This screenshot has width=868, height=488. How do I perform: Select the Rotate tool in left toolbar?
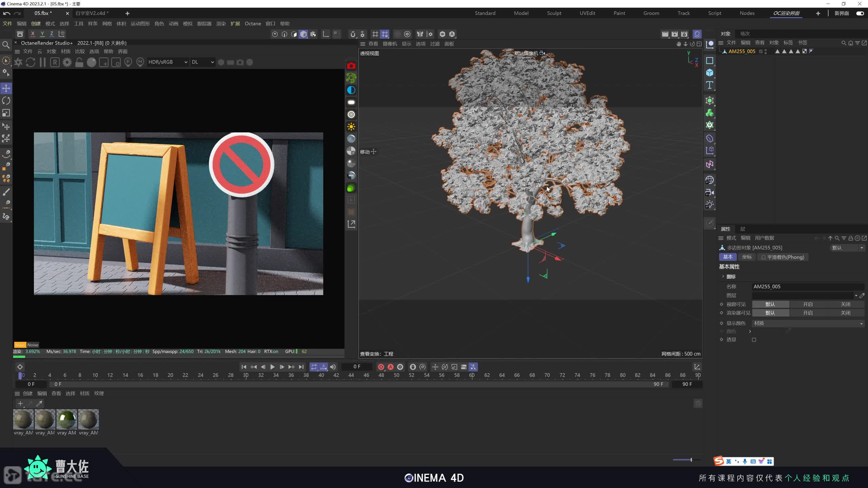6,101
